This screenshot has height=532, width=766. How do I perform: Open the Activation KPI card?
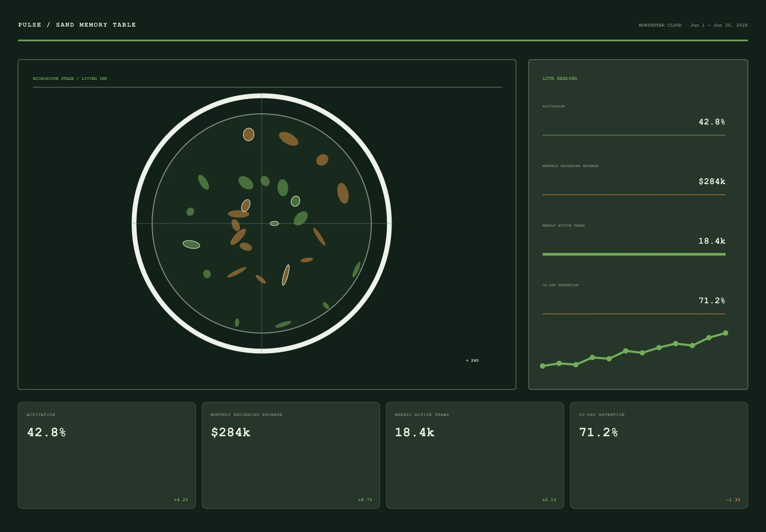click(x=107, y=455)
